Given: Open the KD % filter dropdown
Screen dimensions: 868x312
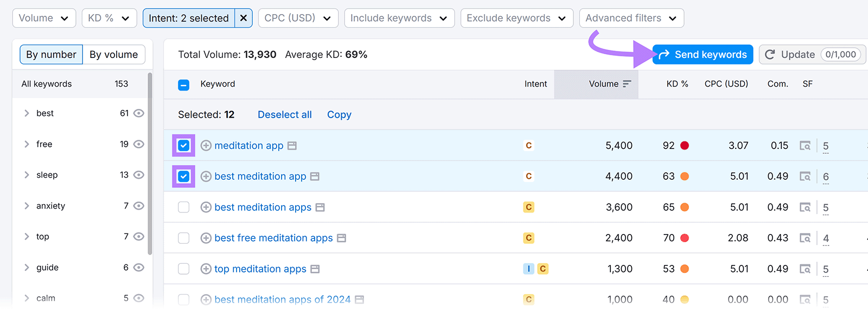Looking at the screenshot, I should (109, 18).
